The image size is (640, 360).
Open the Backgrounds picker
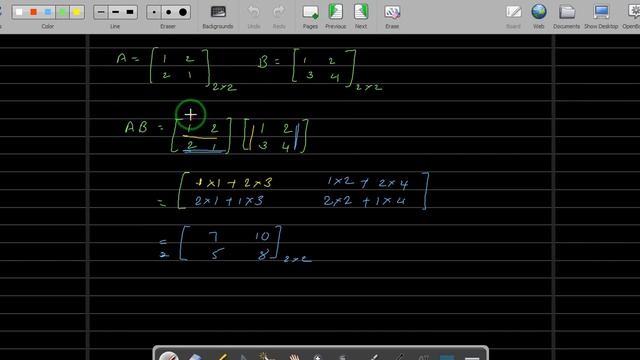coord(218,16)
